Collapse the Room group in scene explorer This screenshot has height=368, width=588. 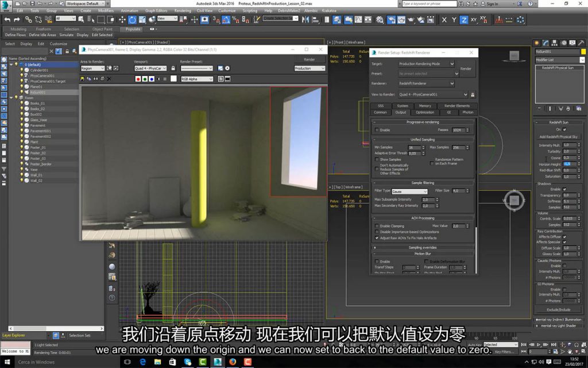coord(11,98)
